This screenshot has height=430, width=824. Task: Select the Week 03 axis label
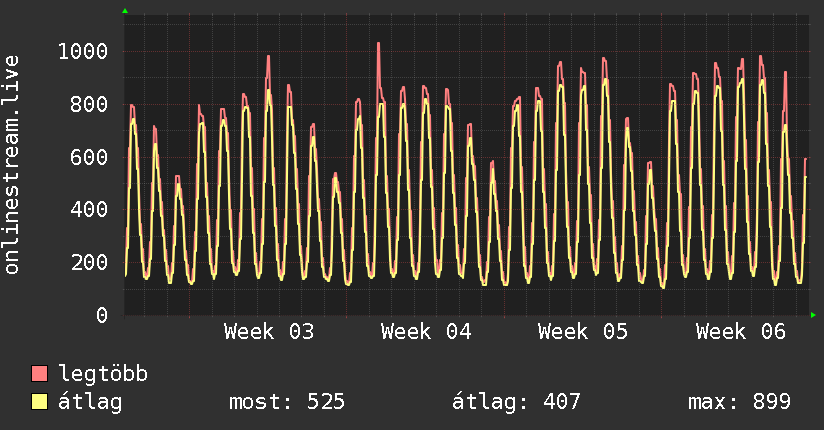pos(268,332)
